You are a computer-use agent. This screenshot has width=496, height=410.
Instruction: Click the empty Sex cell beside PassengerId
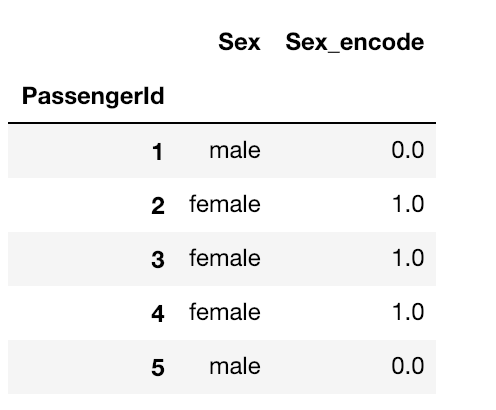[x=225, y=96]
